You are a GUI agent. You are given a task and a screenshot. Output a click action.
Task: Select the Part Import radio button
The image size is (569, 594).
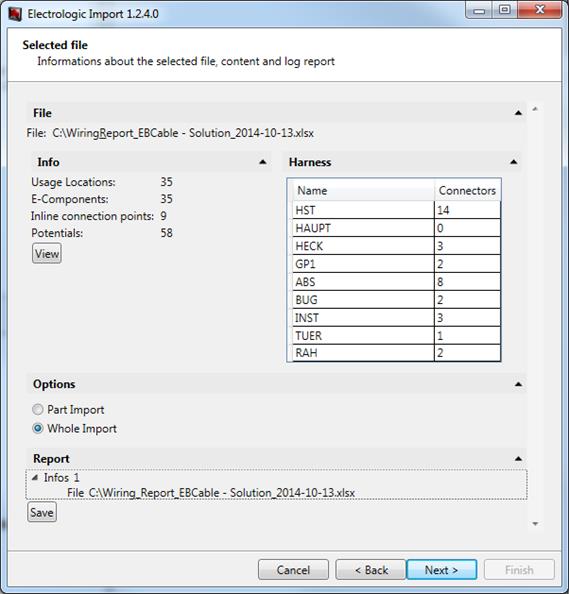pyautogui.click(x=38, y=410)
